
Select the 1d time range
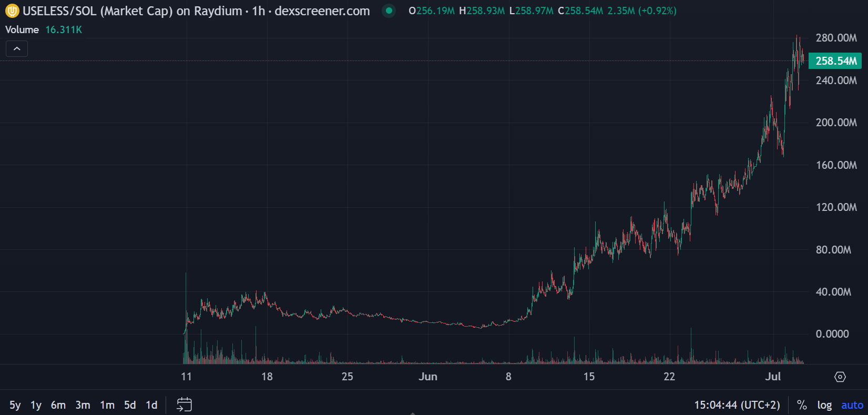point(151,405)
